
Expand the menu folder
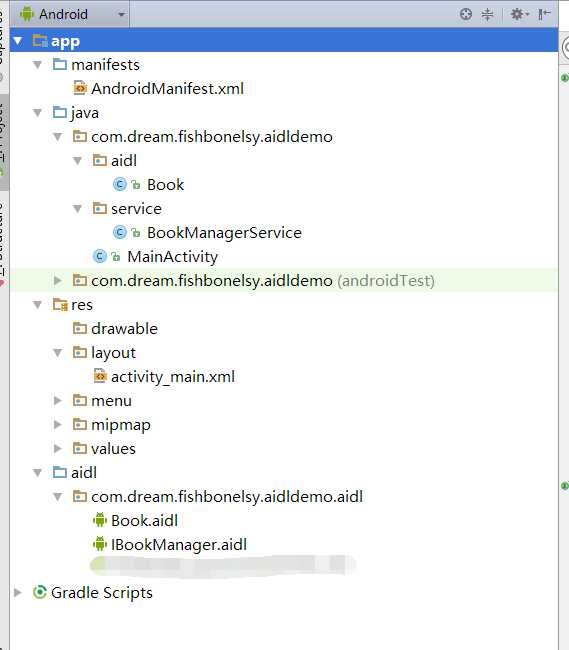point(58,401)
